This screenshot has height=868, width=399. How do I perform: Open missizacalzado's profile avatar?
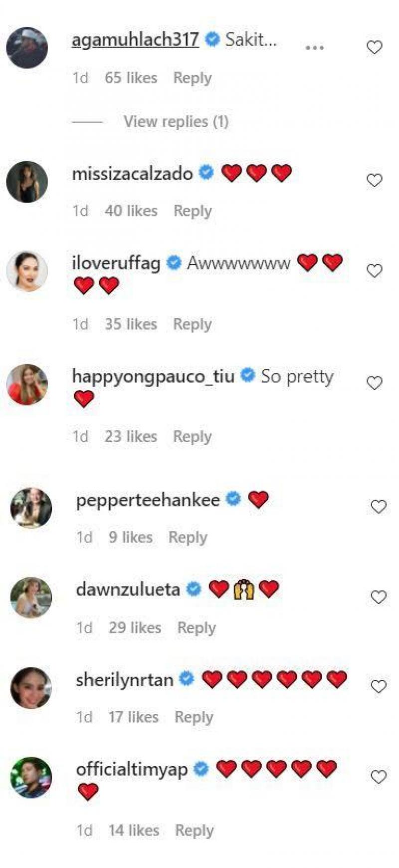27,182
